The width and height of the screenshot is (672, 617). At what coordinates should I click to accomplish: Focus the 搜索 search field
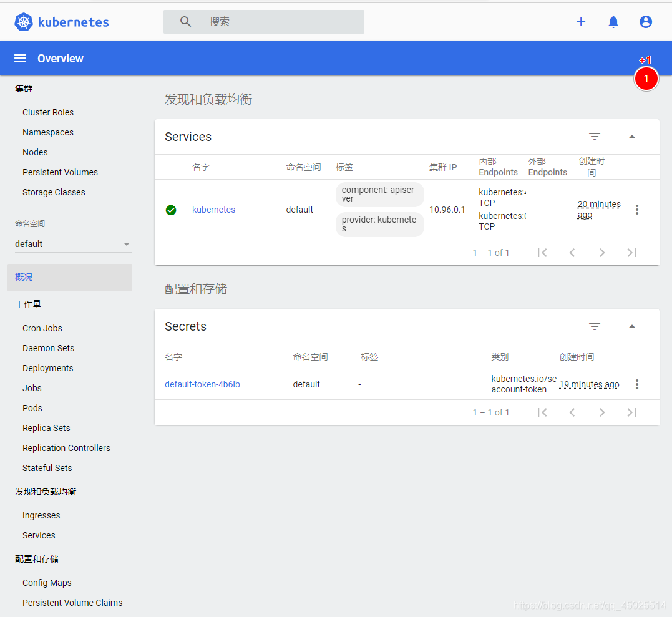[x=263, y=22]
